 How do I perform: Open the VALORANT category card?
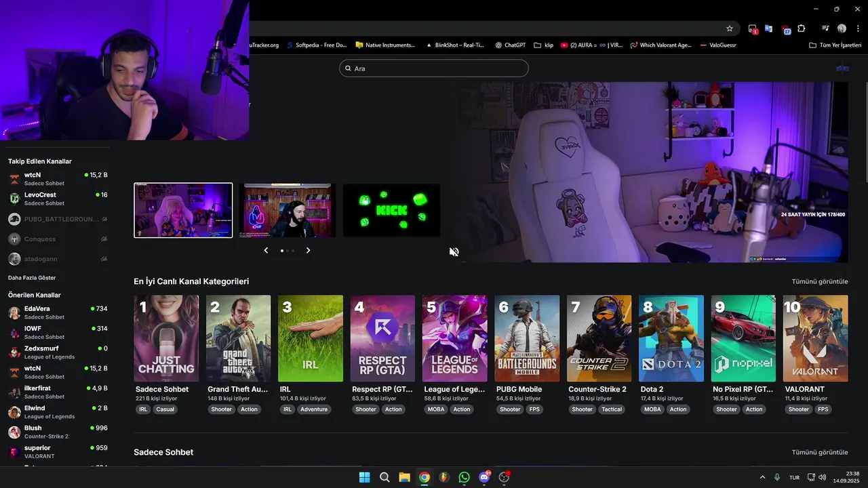click(815, 338)
